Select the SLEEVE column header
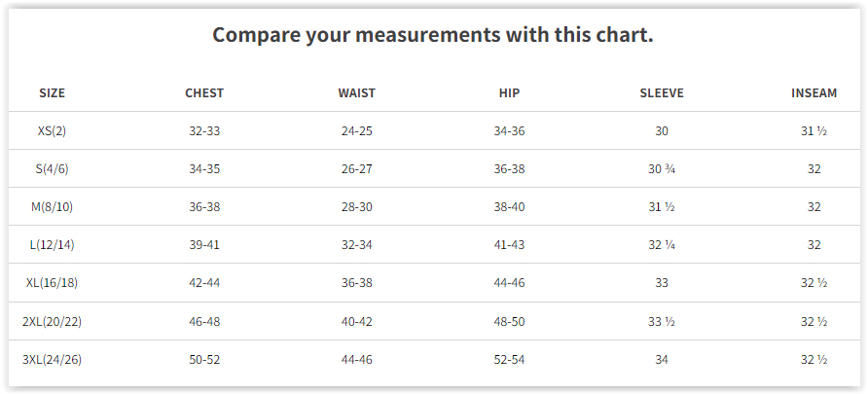The height and width of the screenshot is (394, 868). 662,93
